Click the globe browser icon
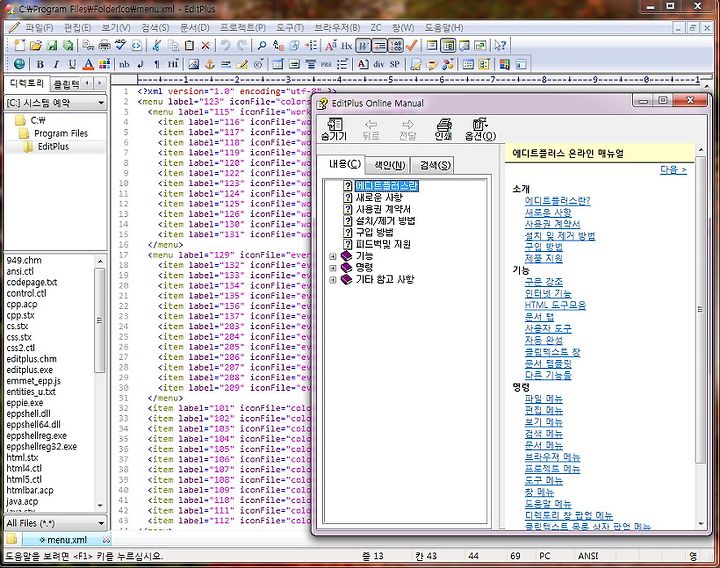The height and width of the screenshot is (568, 720). coord(20,64)
